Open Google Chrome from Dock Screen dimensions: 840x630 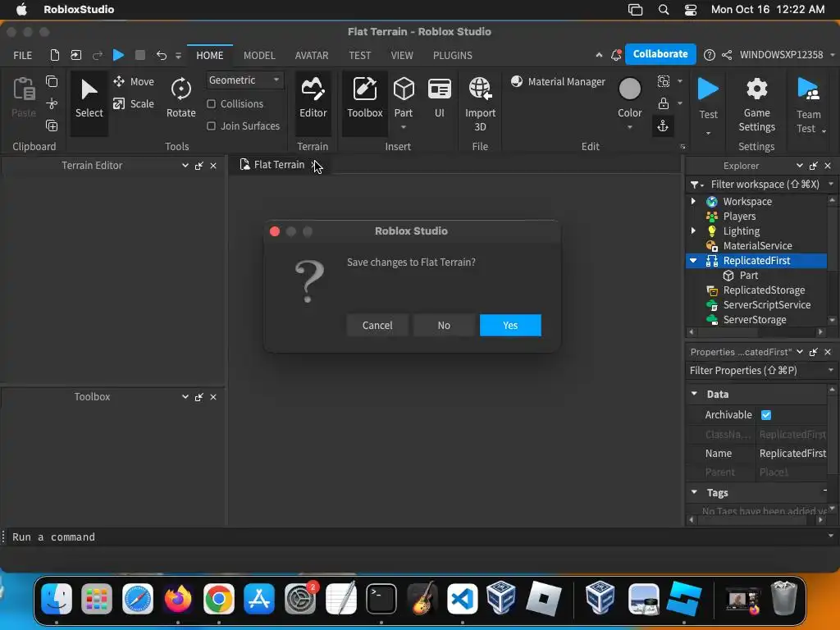(x=218, y=599)
